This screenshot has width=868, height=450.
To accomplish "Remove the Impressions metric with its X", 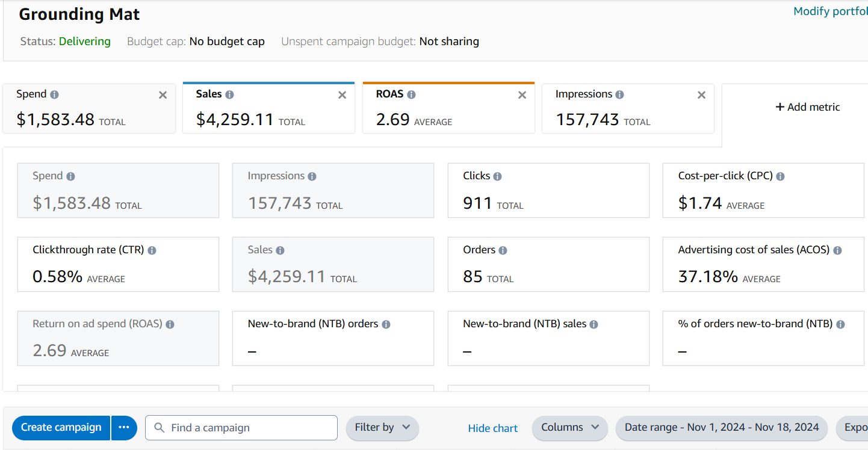I will pos(701,95).
